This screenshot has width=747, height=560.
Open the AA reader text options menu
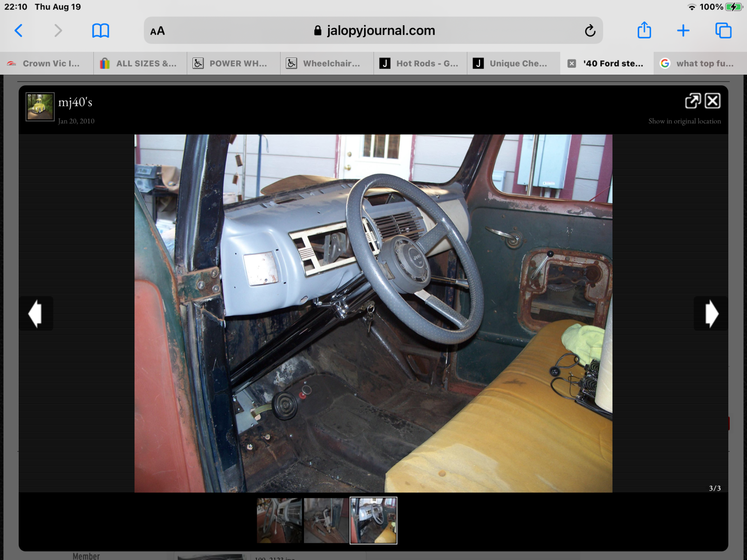click(x=157, y=31)
